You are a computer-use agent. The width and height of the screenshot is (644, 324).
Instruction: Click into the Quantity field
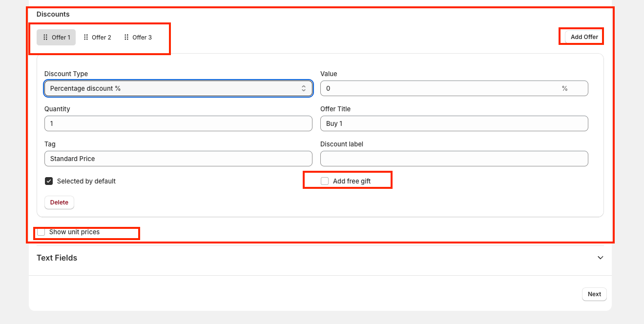(178, 123)
